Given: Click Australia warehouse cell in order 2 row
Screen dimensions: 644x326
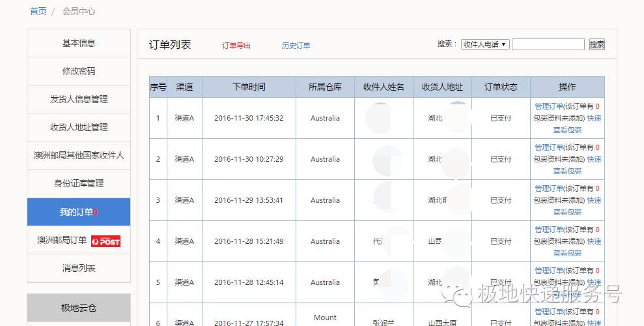Looking at the screenshot, I should click(325, 159).
